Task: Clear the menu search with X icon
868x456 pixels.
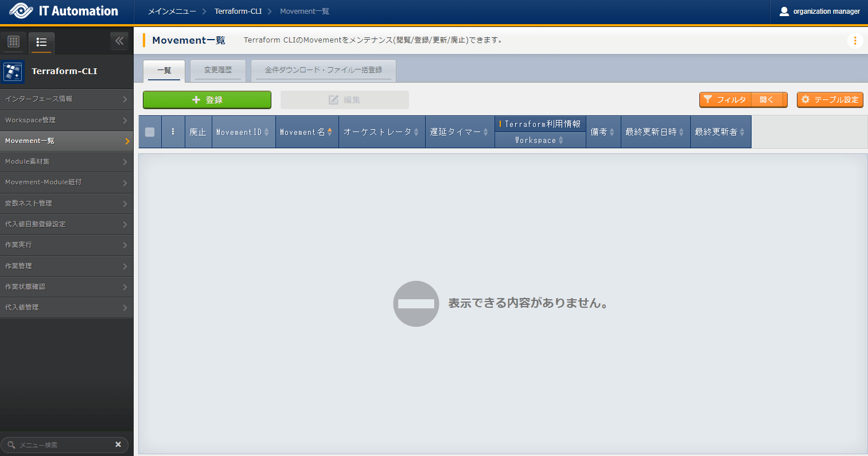Action: click(118, 445)
